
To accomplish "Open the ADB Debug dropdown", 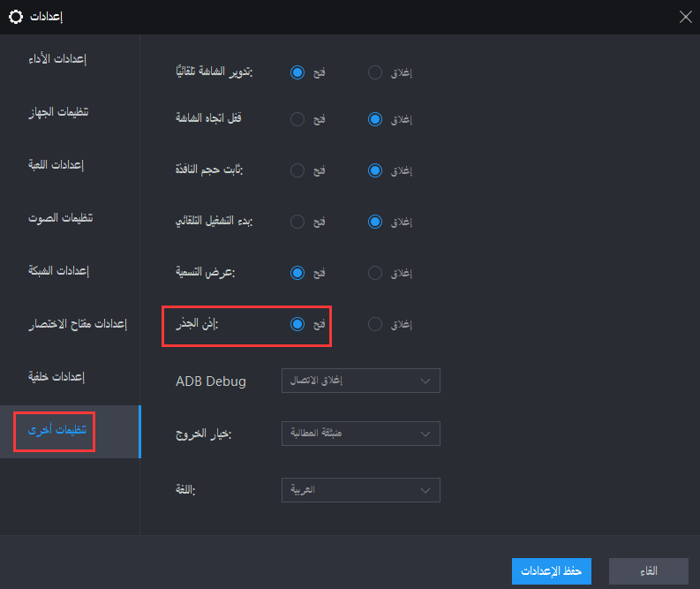I will point(361,381).
